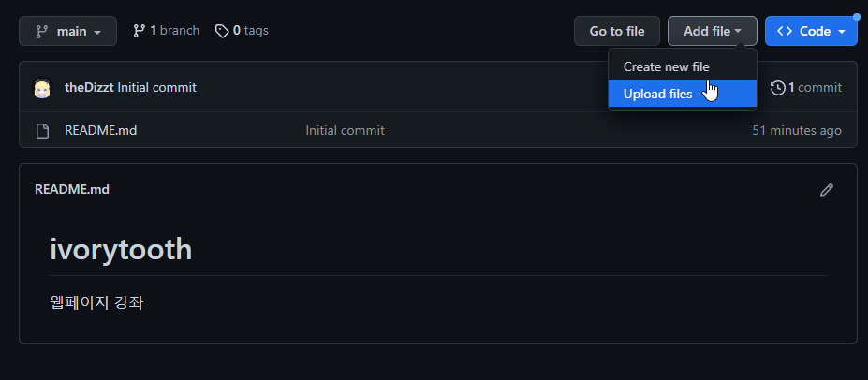The width and height of the screenshot is (868, 380).
Task: Click the branch icon next to 1 branch
Action: point(139,31)
